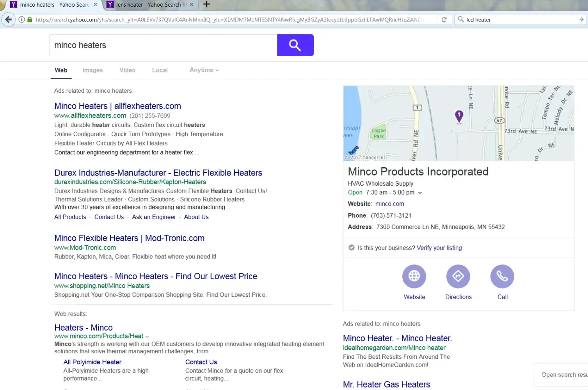Screen dimensions: 588x390
Task: Open the 'Heaters - Minco' web result
Action: [x=83, y=328]
